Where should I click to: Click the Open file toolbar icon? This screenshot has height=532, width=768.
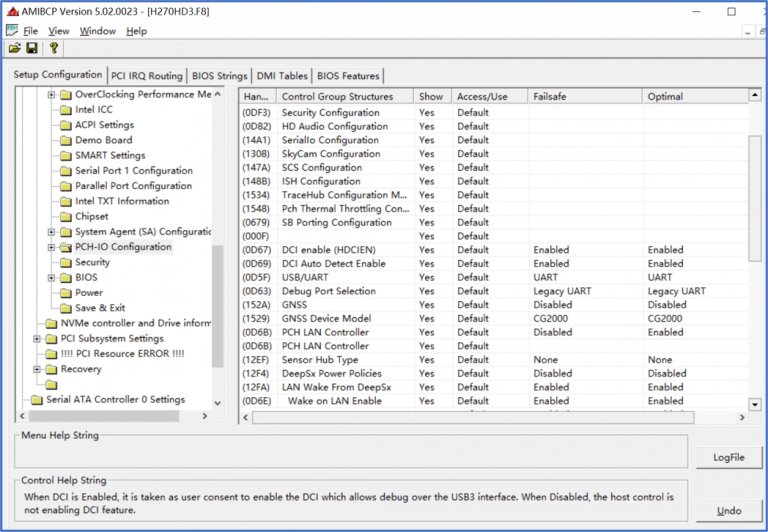[15, 48]
